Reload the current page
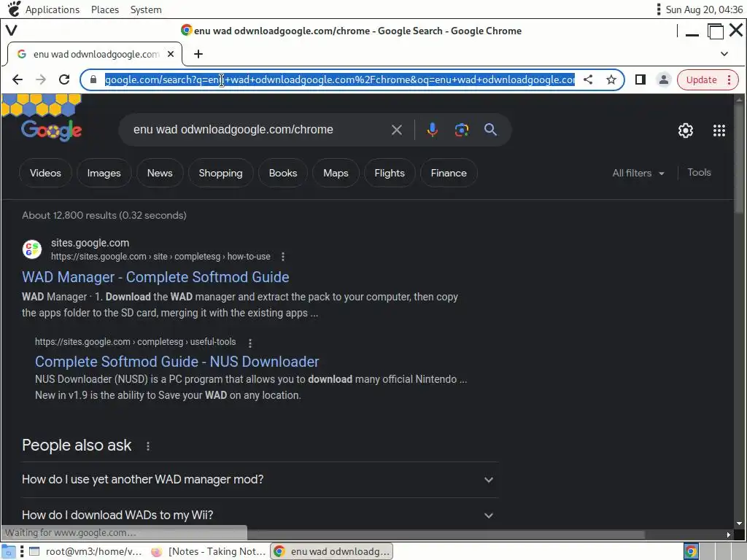 (64, 79)
